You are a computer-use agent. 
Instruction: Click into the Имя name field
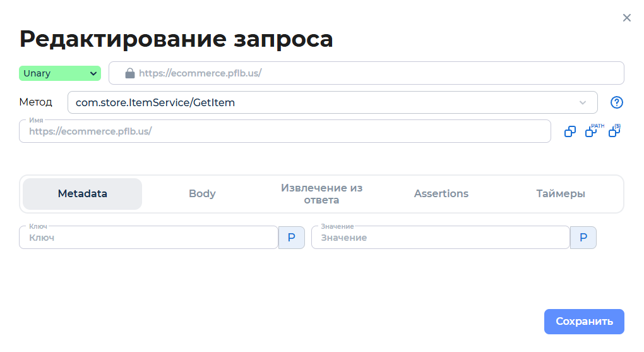(x=284, y=131)
